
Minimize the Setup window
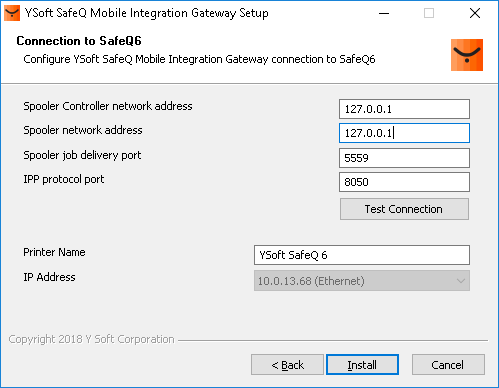click(384, 13)
